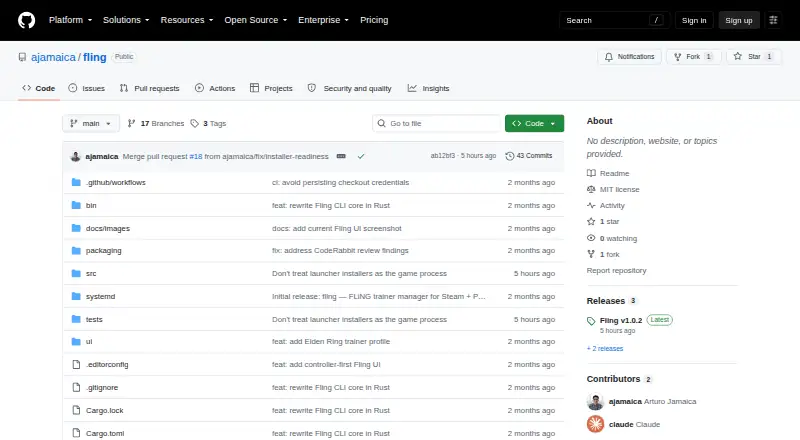Open the + 2 releases link
800x440 pixels.
click(x=605, y=349)
